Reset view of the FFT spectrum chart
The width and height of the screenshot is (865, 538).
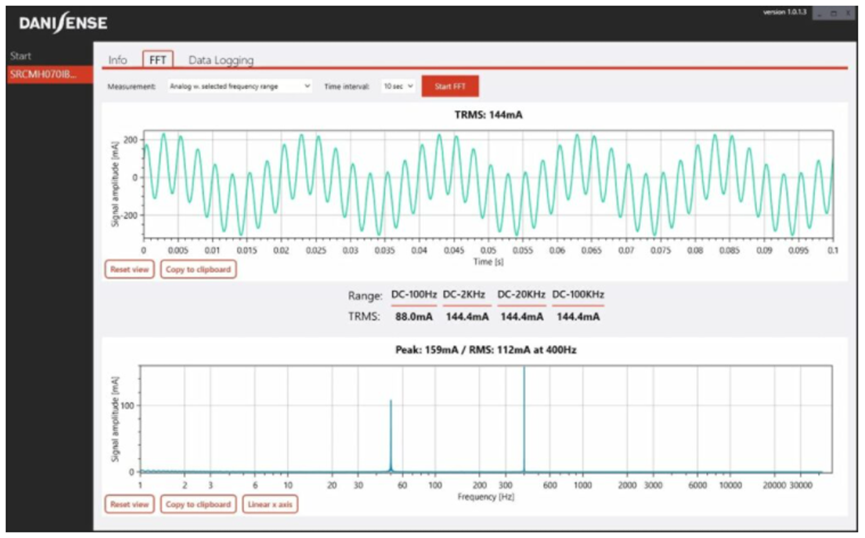[130, 504]
